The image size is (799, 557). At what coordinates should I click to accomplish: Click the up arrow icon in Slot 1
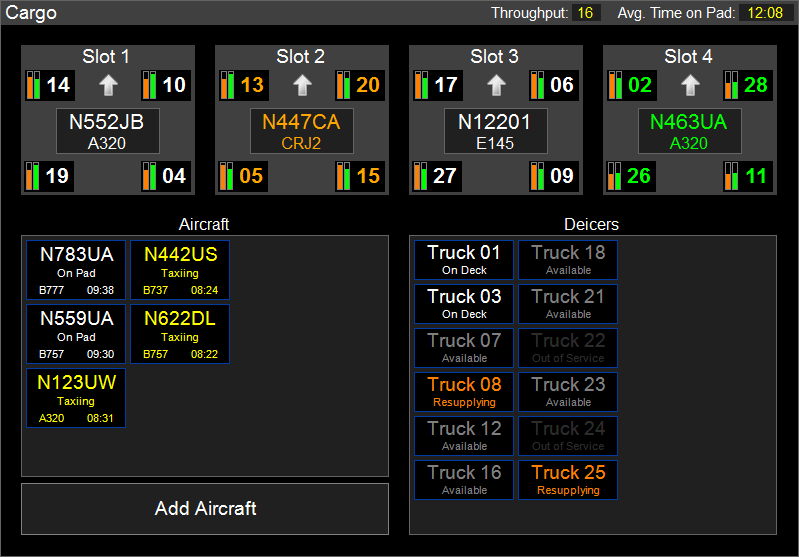108,85
